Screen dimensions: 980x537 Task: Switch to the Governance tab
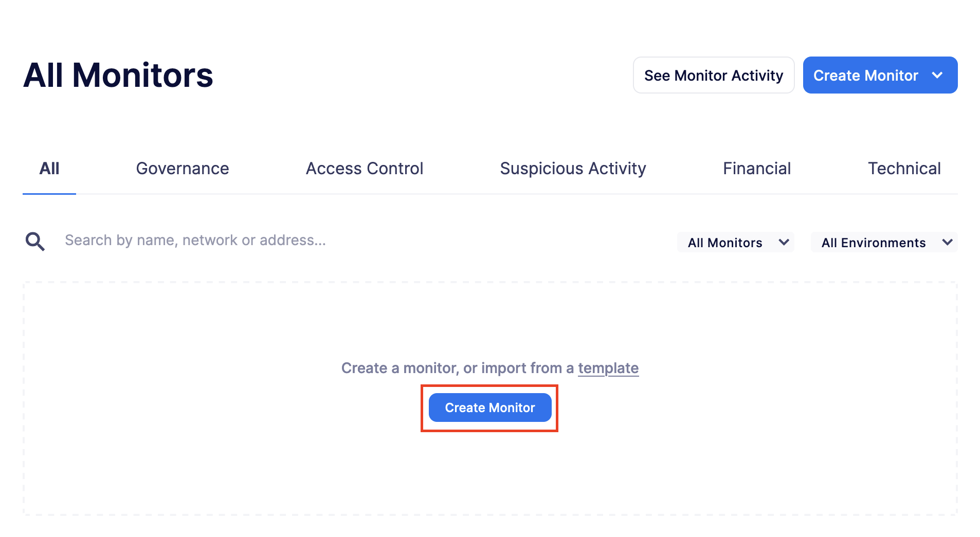(182, 168)
